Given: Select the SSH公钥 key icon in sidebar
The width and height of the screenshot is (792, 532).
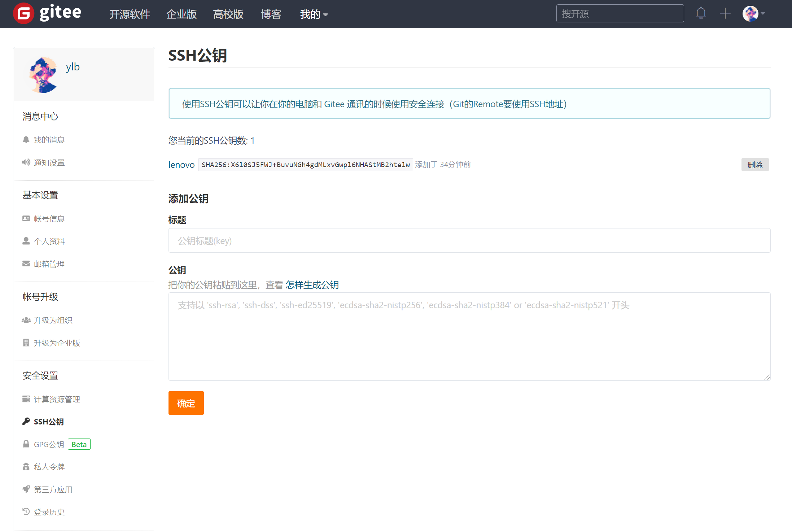Looking at the screenshot, I should point(26,421).
